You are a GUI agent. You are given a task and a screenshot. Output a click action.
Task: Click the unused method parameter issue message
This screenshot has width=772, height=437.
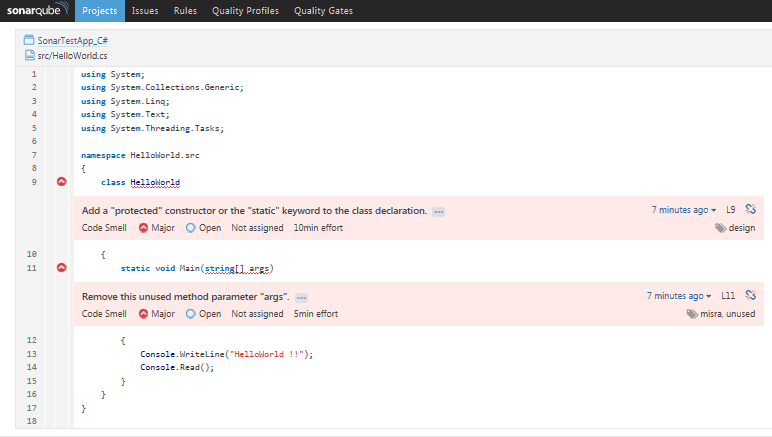click(186, 297)
